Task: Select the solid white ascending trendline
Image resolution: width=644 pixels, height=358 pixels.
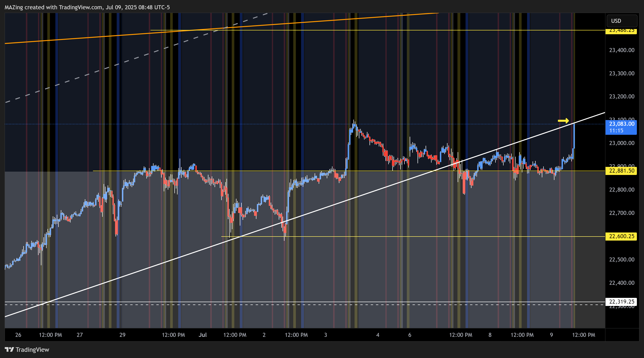Action: [x=305, y=214]
